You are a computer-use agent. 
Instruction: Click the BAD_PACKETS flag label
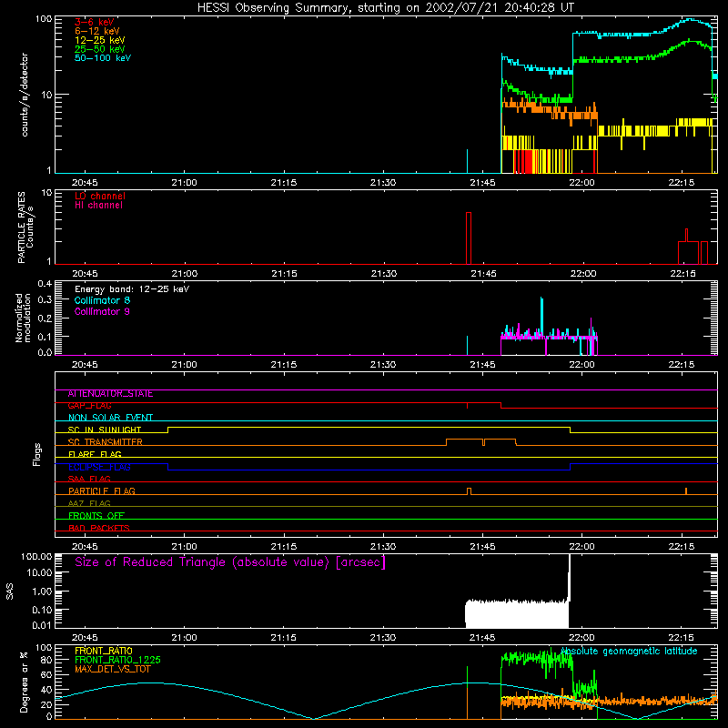99,528
